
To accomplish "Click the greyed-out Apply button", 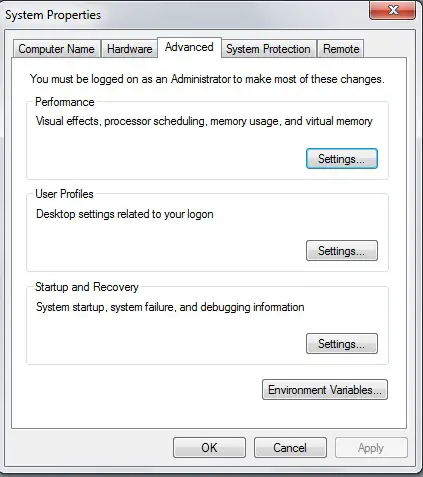I will tap(371, 448).
